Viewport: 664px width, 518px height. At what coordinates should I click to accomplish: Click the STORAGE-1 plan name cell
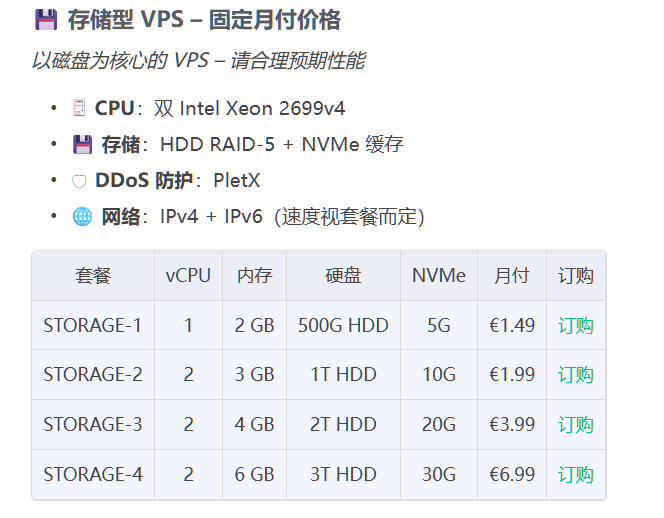[92, 325]
